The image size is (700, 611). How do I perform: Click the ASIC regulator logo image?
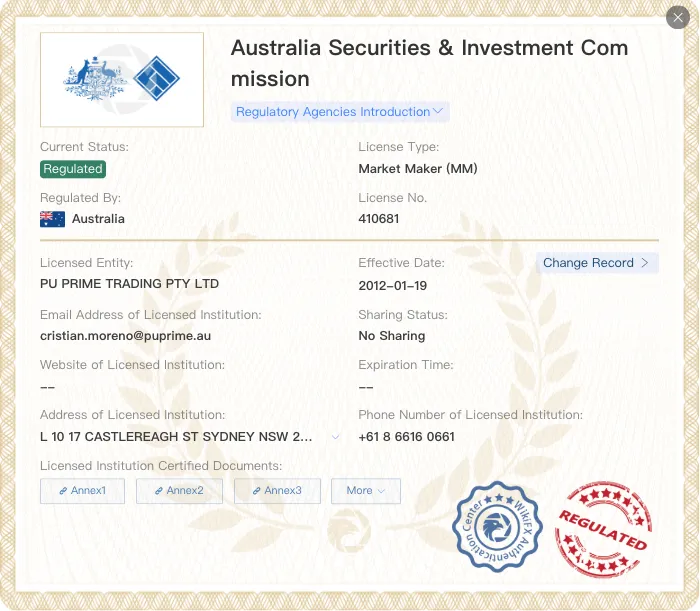(122, 79)
